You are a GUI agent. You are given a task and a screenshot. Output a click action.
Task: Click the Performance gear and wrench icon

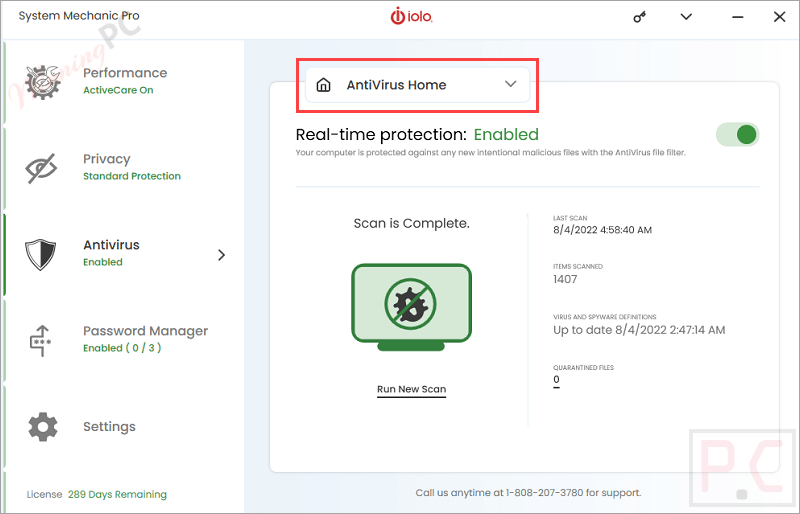[43, 82]
